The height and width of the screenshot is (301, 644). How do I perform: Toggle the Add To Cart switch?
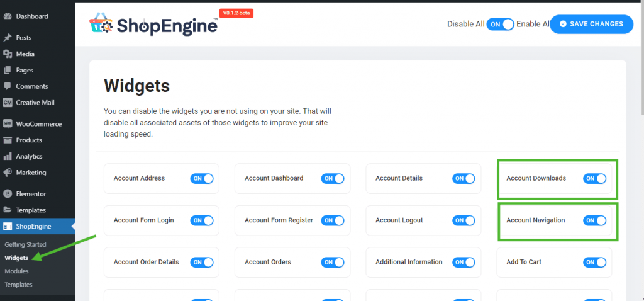(595, 263)
